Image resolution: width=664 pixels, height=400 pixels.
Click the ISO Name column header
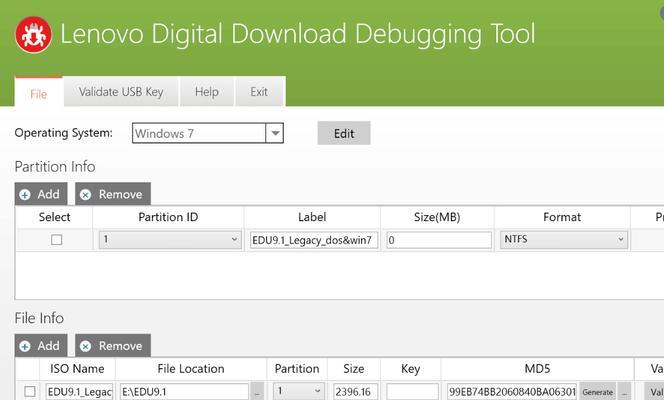(77, 369)
